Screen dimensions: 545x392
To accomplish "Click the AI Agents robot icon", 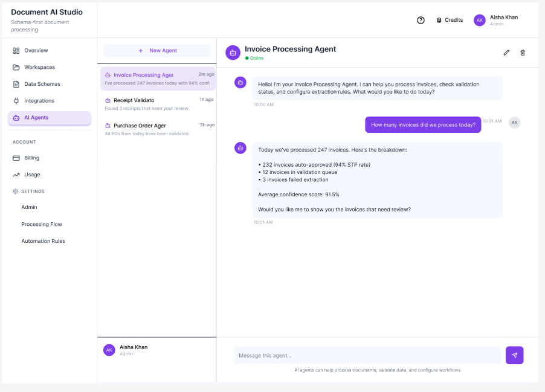I will [16, 118].
